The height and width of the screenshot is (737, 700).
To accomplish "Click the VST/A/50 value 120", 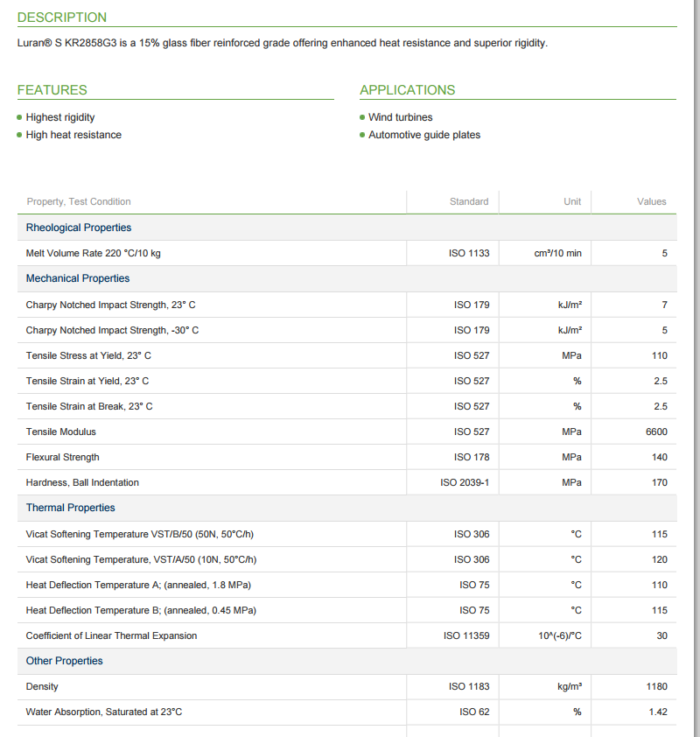I will tap(660, 560).
